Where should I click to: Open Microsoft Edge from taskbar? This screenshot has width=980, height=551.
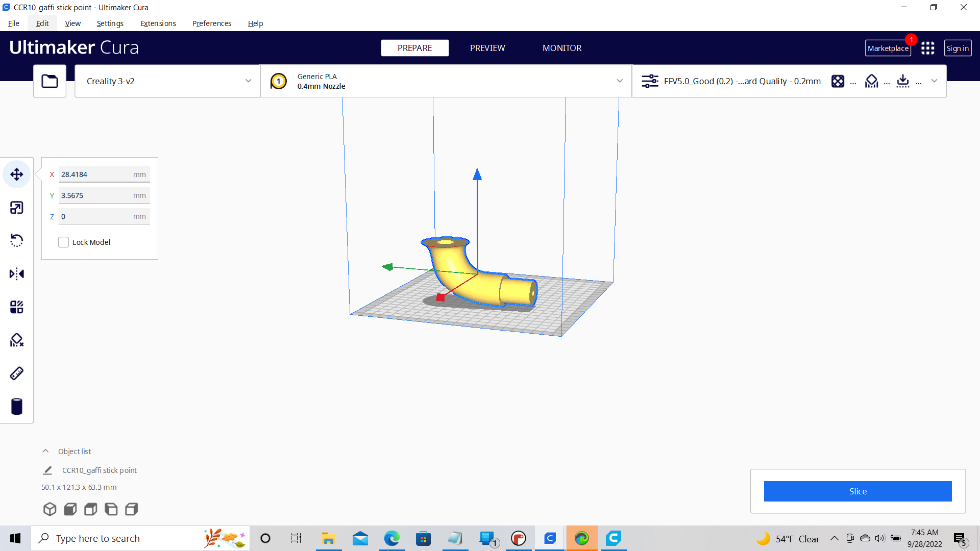[392, 538]
